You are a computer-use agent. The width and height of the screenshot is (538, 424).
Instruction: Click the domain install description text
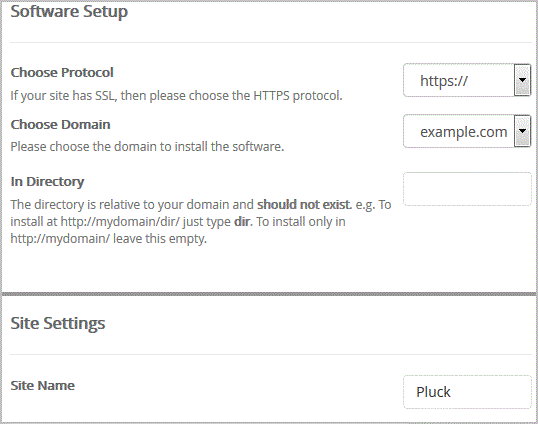click(147, 146)
